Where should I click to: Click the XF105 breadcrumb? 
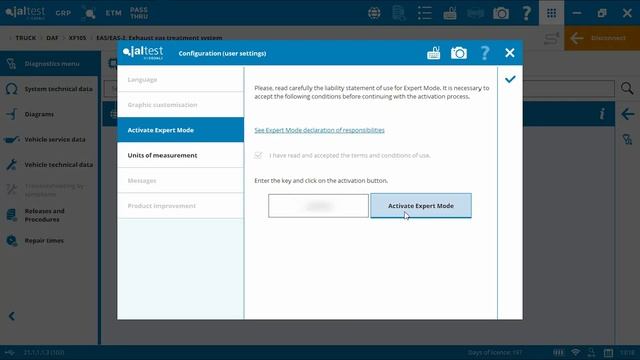[x=78, y=38]
